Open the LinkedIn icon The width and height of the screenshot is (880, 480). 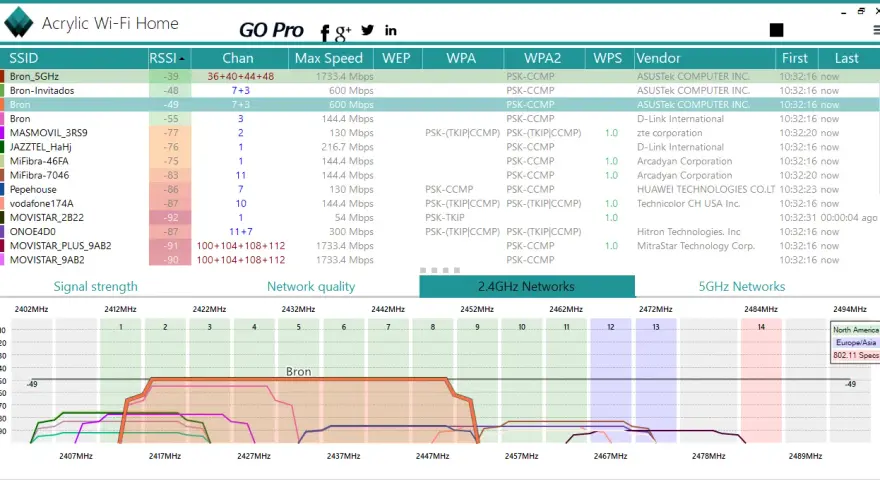tap(391, 30)
